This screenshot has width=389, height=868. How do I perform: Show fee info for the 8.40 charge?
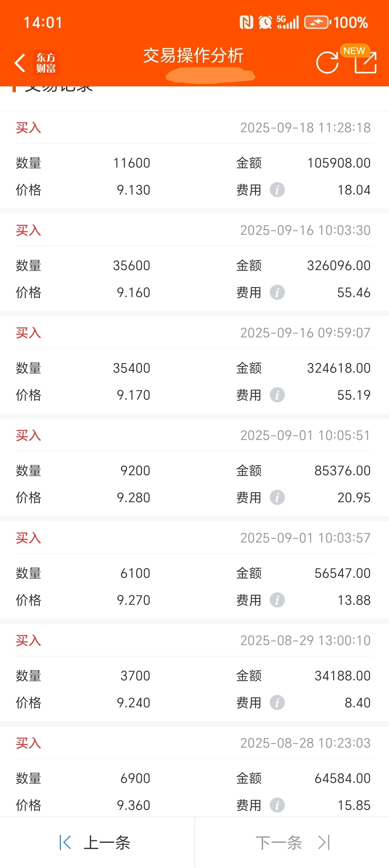point(277,702)
